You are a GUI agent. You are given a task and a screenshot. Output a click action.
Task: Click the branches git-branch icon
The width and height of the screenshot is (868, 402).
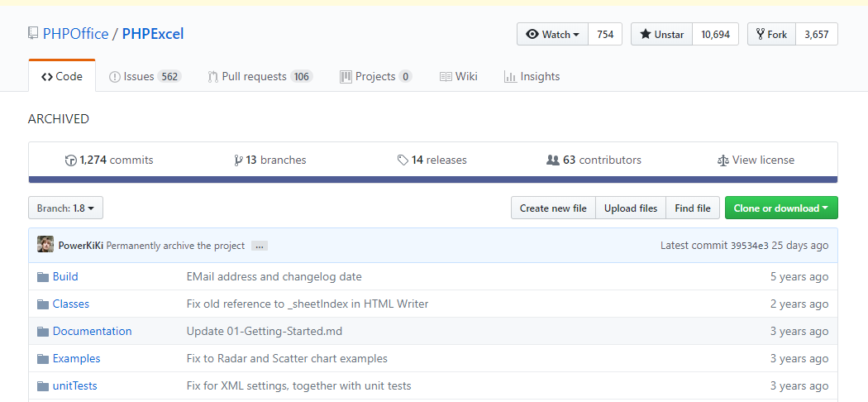238,160
